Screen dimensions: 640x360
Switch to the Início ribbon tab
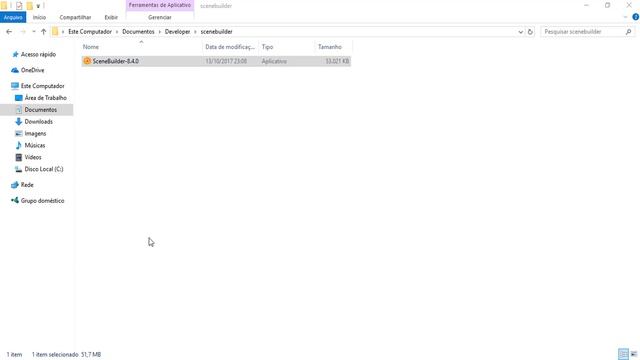pyautogui.click(x=39, y=17)
